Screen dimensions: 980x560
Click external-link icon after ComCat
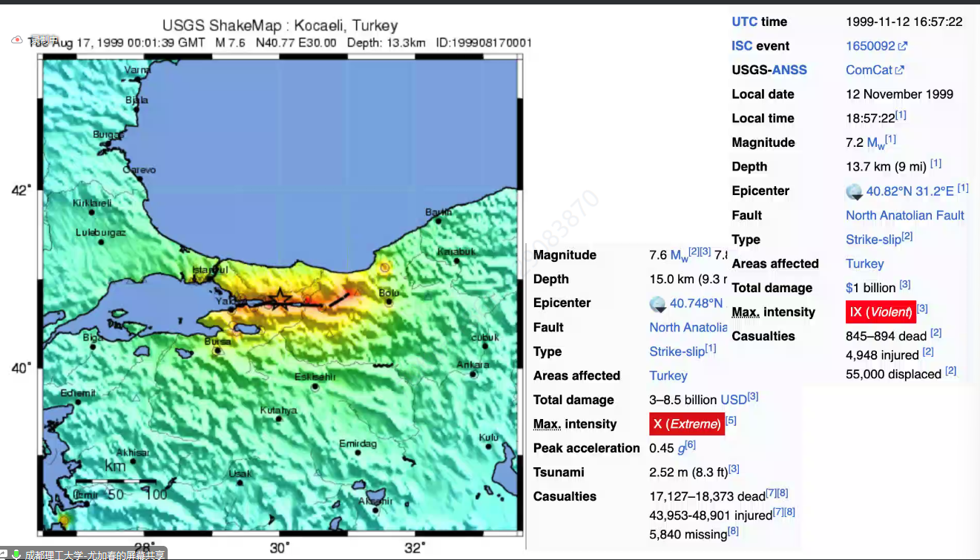(x=899, y=70)
